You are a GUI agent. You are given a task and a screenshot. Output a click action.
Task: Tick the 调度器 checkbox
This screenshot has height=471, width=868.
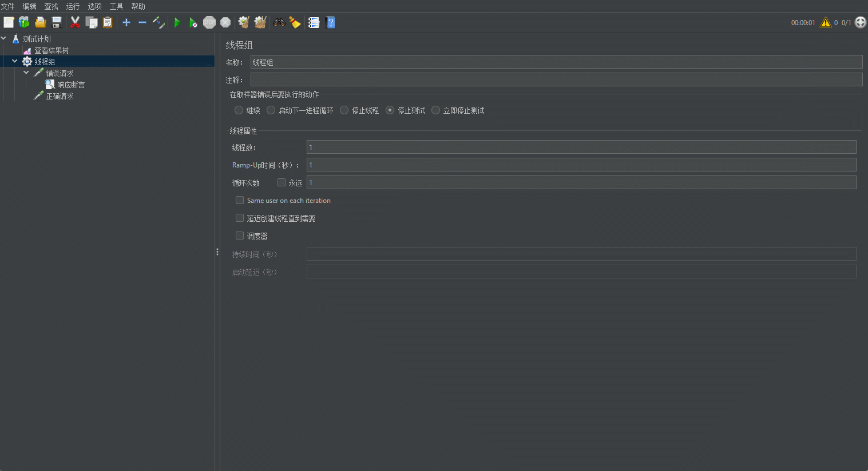(240, 235)
